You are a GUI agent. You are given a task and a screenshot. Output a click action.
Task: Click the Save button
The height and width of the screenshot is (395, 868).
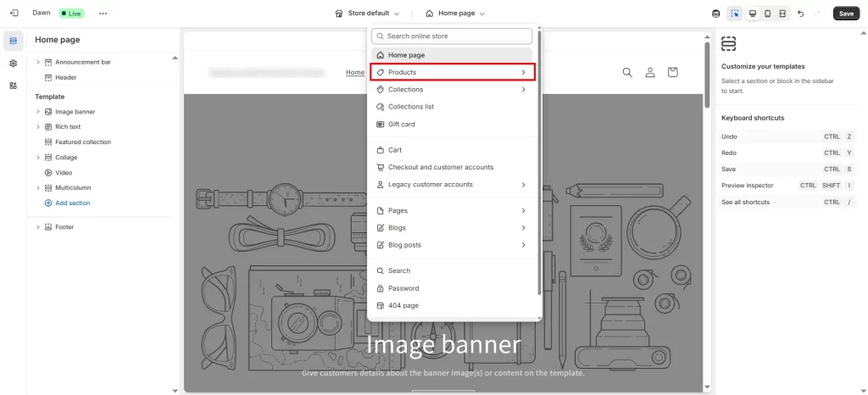click(846, 14)
